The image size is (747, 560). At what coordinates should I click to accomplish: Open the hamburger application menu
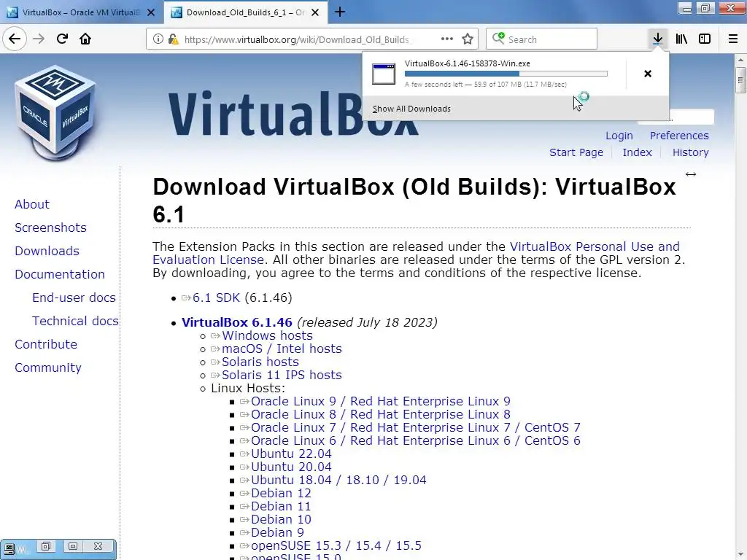(733, 39)
